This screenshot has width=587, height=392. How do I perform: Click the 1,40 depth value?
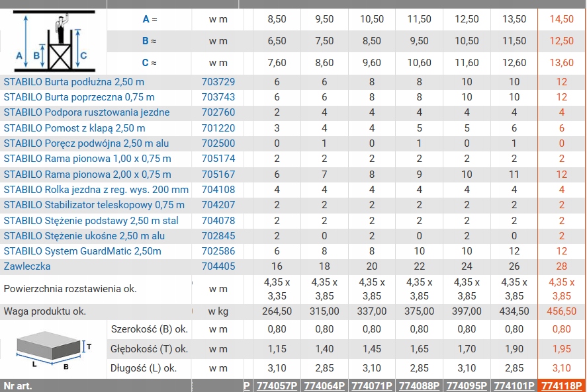pyautogui.click(x=324, y=349)
